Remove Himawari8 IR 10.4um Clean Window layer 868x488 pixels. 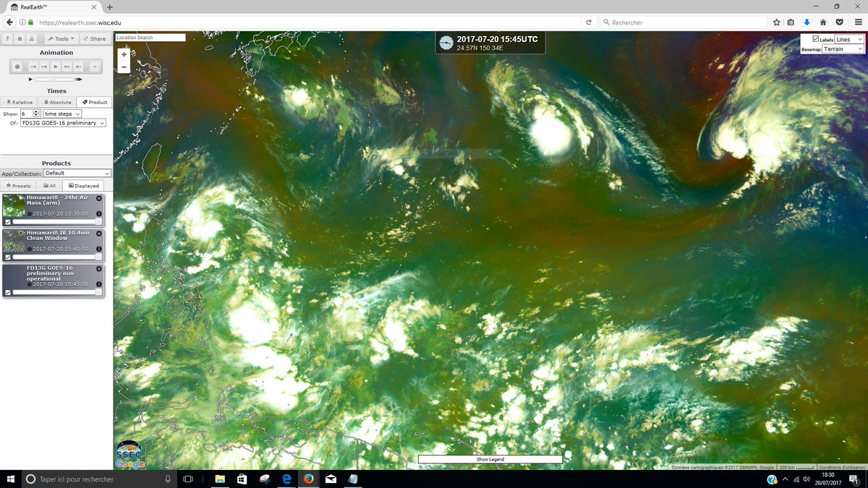pyautogui.click(x=99, y=233)
